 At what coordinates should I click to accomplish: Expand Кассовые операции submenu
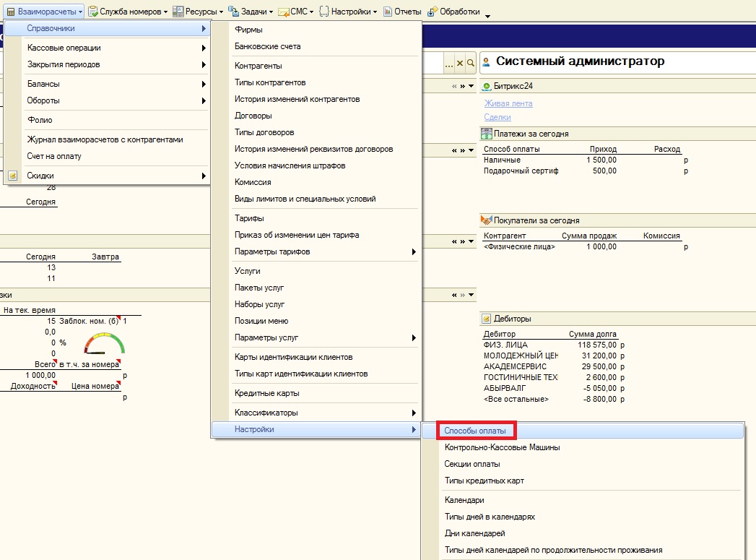click(x=107, y=48)
